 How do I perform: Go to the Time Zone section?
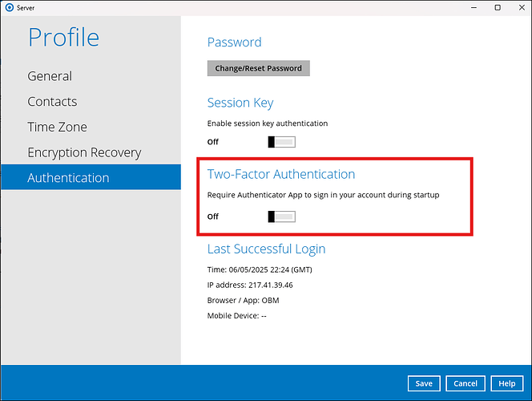coord(57,127)
